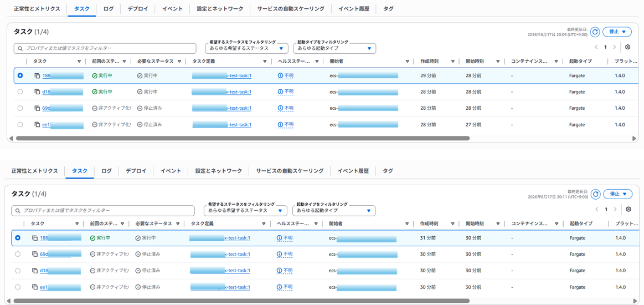Open 設定とネットワーク tab above 20:11 panel
This screenshot has height=305, width=644.
pyautogui.click(x=219, y=171)
